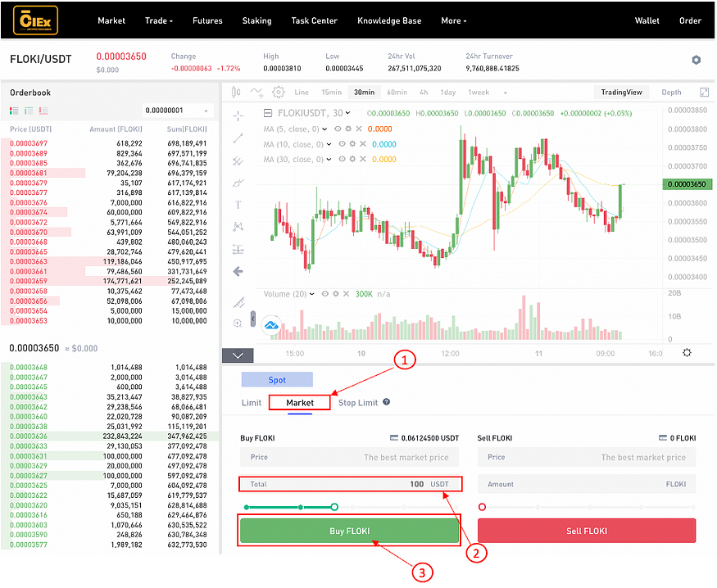Select the patterns drawing tool
717x588 pixels.
[238, 227]
